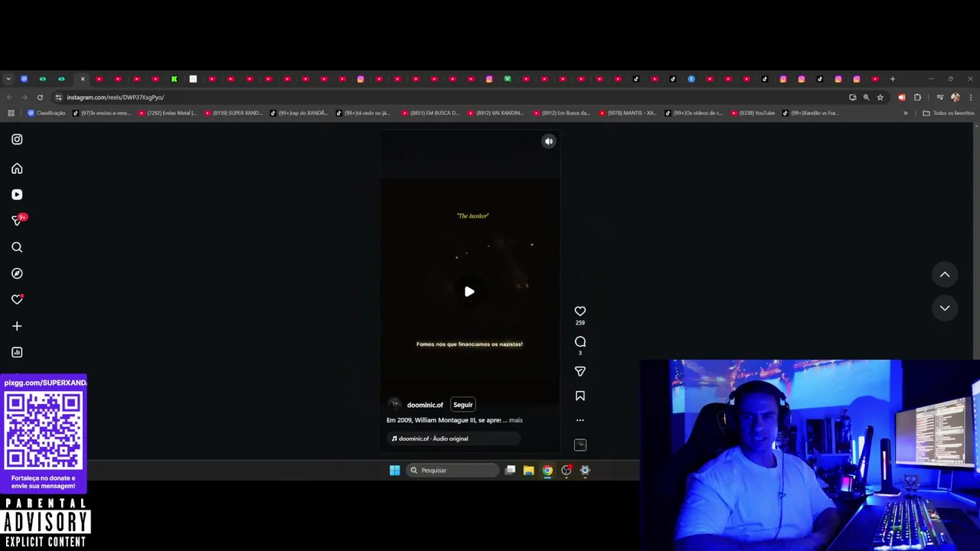Expand the caption by clicking mais
The image size is (980, 551).
516,420
